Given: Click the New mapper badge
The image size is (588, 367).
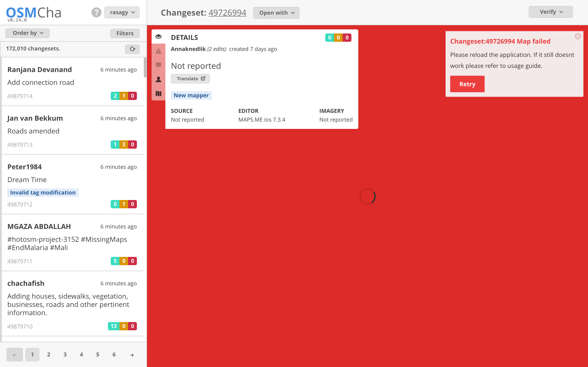Looking at the screenshot, I should 191,95.
